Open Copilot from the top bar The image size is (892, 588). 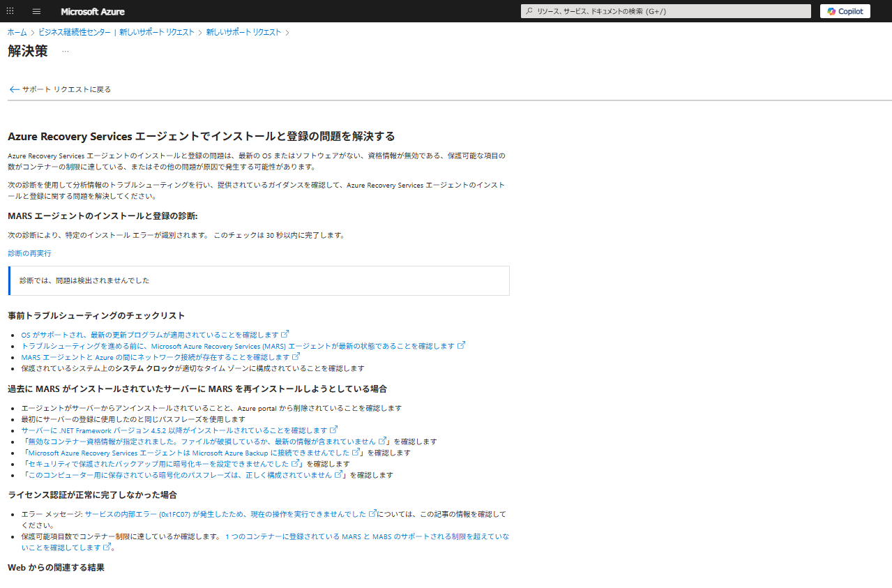(845, 11)
